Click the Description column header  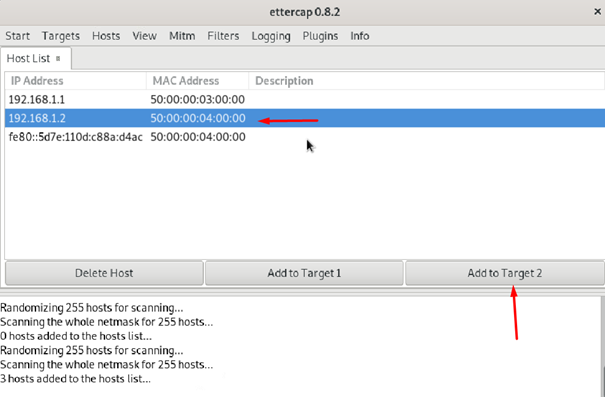(x=426, y=81)
